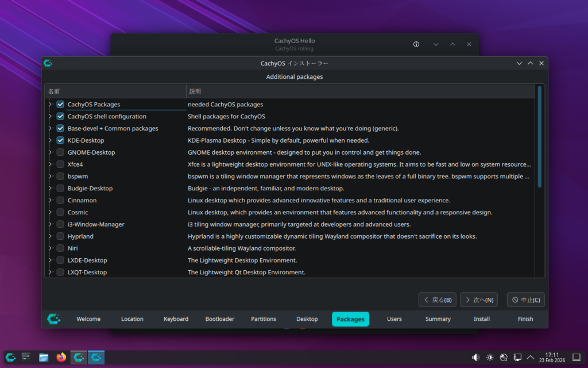Click the package list vertical scrollbar
Viewport: 588px width, 368px height.
click(539, 137)
